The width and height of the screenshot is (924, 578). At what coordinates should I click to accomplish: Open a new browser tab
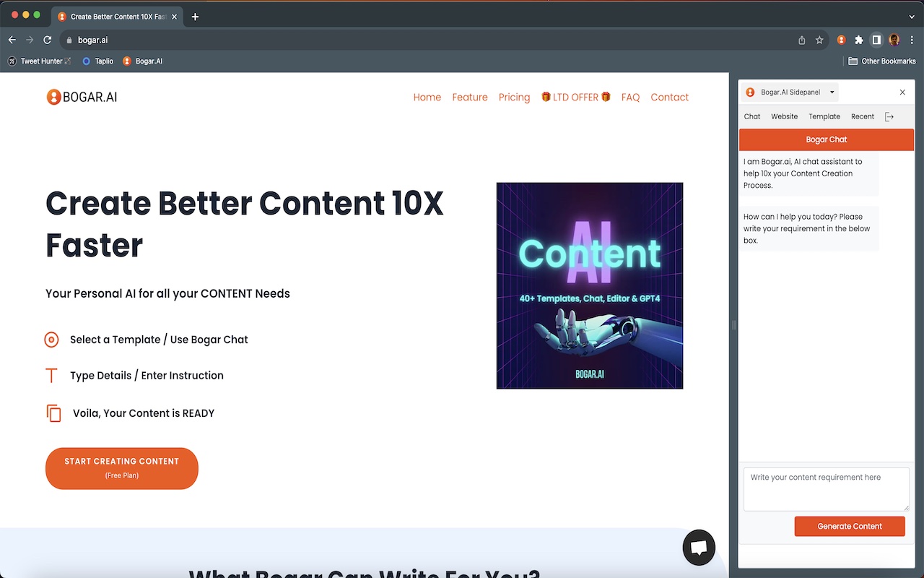pyautogui.click(x=195, y=17)
